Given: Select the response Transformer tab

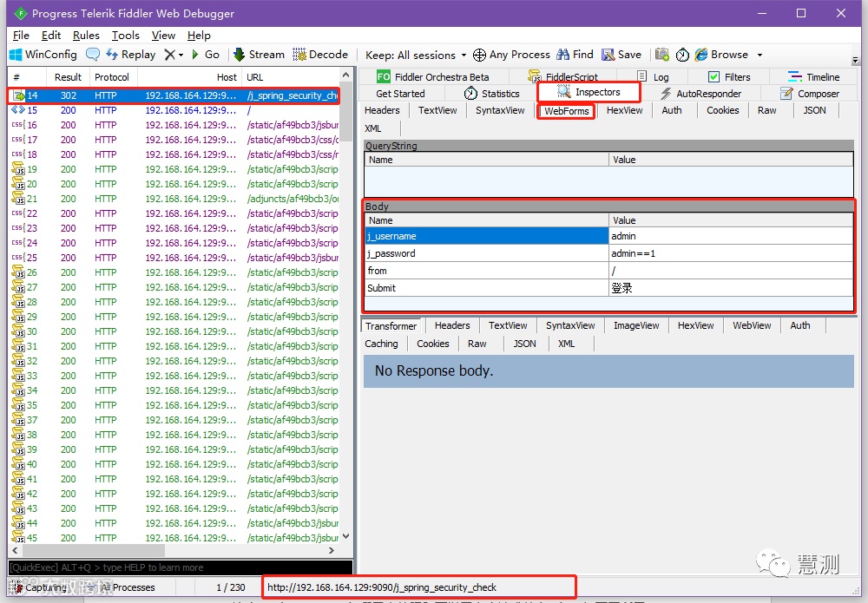Looking at the screenshot, I should coord(391,326).
